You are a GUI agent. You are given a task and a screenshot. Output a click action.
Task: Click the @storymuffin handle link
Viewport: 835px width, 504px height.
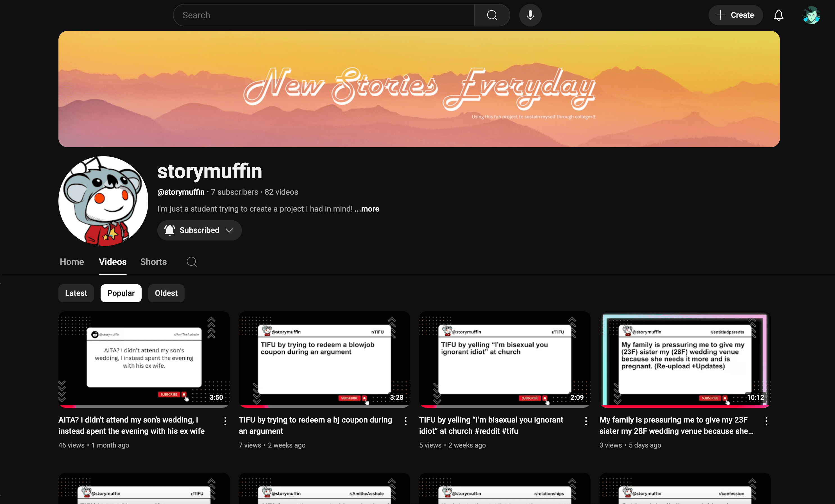[181, 192]
